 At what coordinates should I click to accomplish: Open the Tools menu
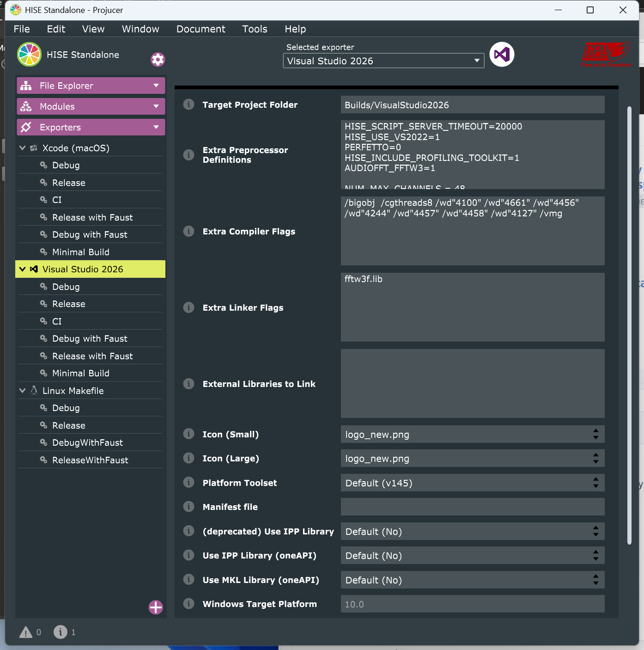click(255, 29)
